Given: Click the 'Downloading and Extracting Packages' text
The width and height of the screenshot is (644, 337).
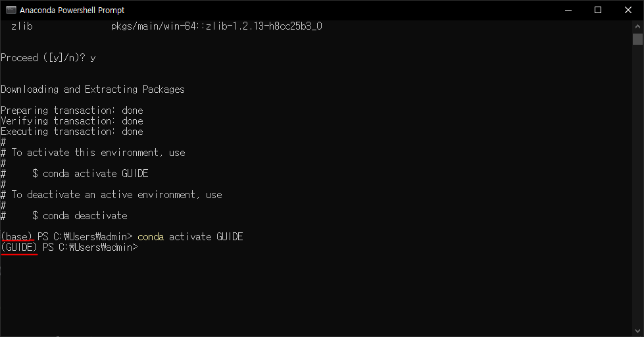Looking at the screenshot, I should coord(93,89).
